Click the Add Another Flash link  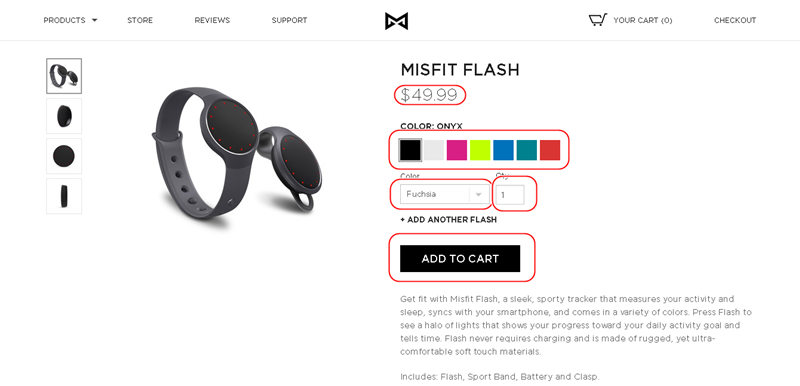coord(448,220)
